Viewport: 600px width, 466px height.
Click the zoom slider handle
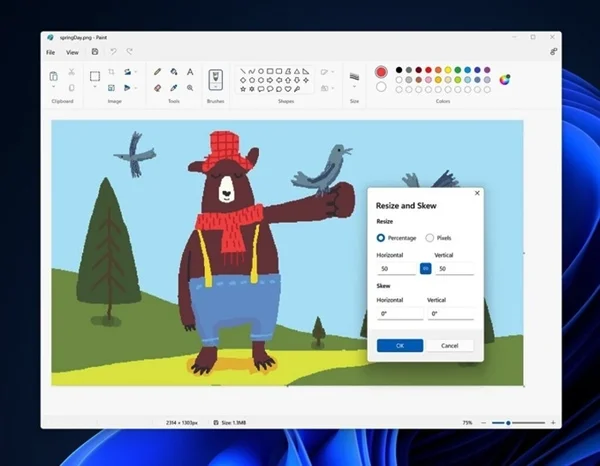tap(508, 423)
